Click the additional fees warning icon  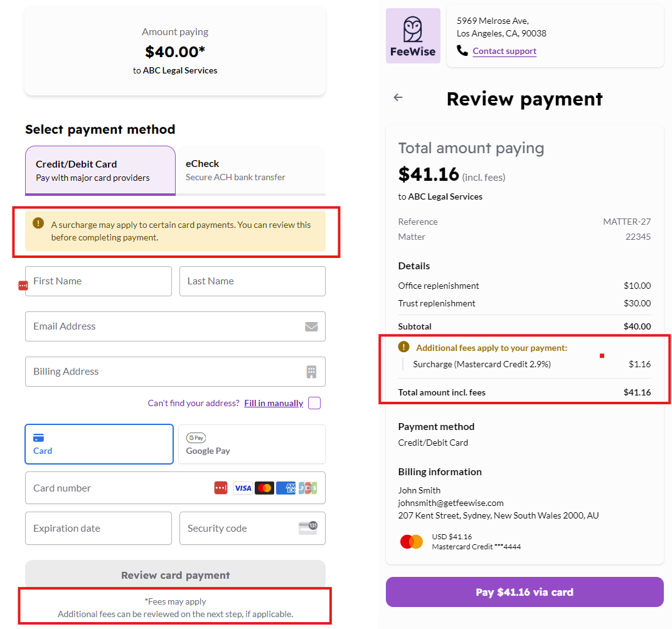coord(404,347)
